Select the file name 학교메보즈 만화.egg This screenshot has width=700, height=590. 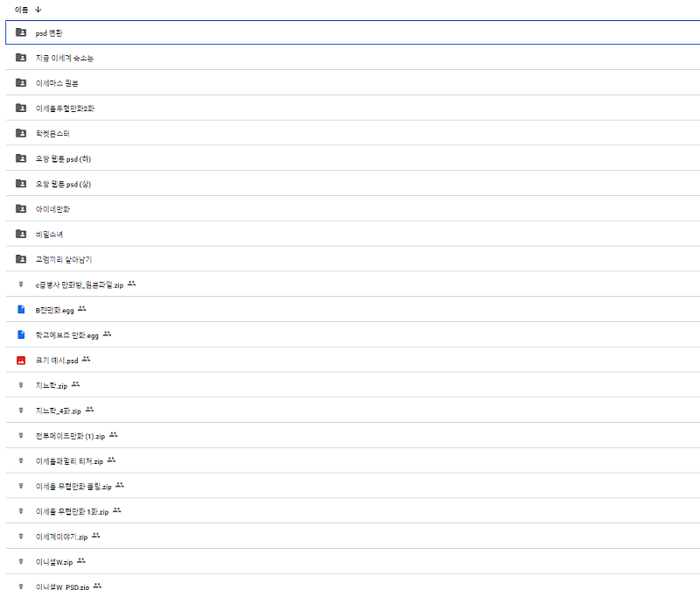point(67,335)
